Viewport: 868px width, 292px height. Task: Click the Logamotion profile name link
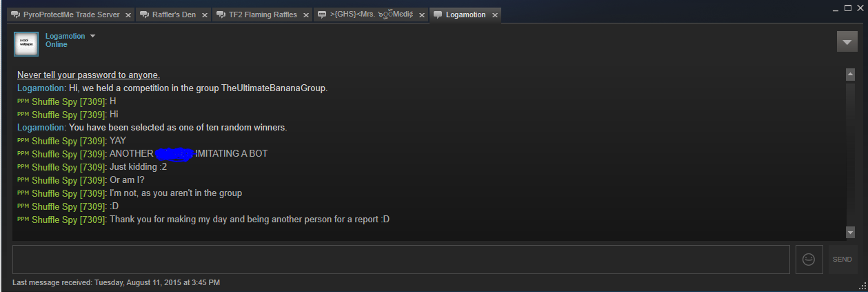click(x=65, y=36)
